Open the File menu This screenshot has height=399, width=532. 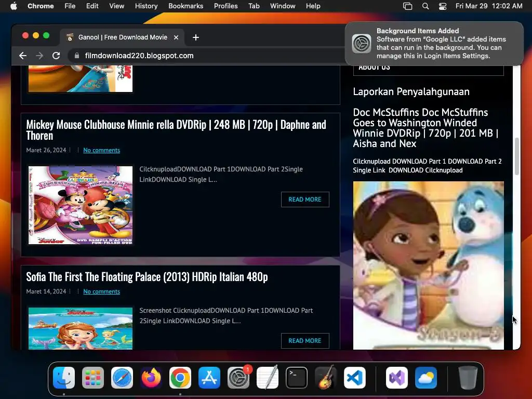click(70, 6)
